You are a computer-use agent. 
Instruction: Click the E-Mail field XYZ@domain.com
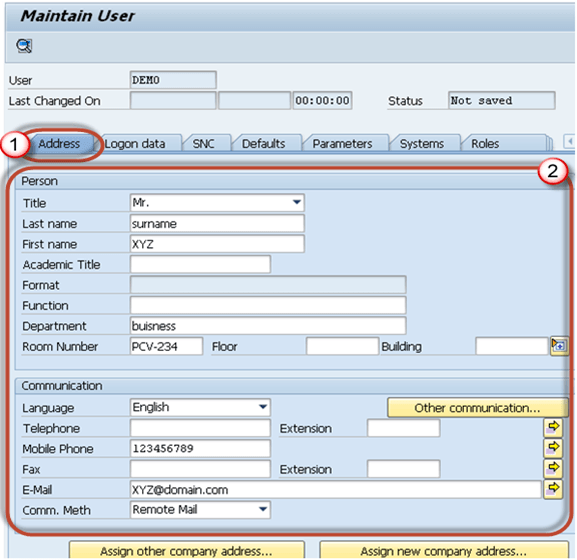coord(336,489)
